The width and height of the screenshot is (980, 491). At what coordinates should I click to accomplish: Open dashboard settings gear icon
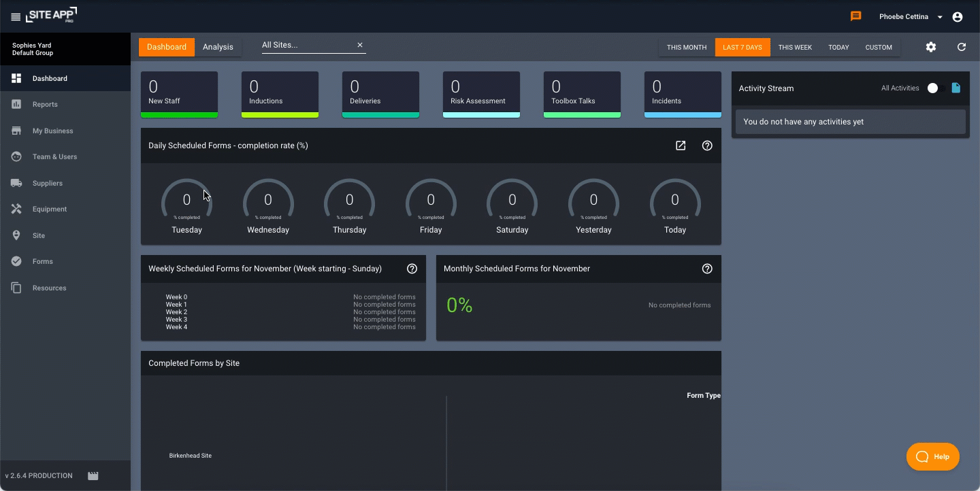(x=931, y=47)
